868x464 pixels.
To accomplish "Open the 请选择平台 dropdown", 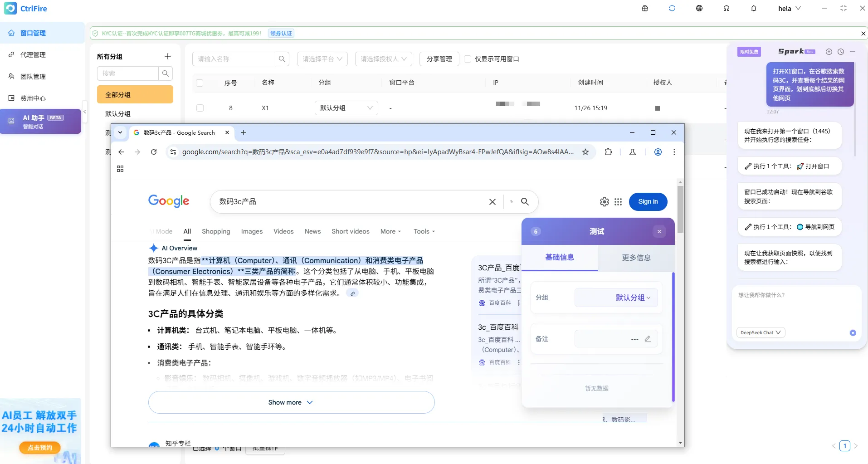I will click(322, 59).
